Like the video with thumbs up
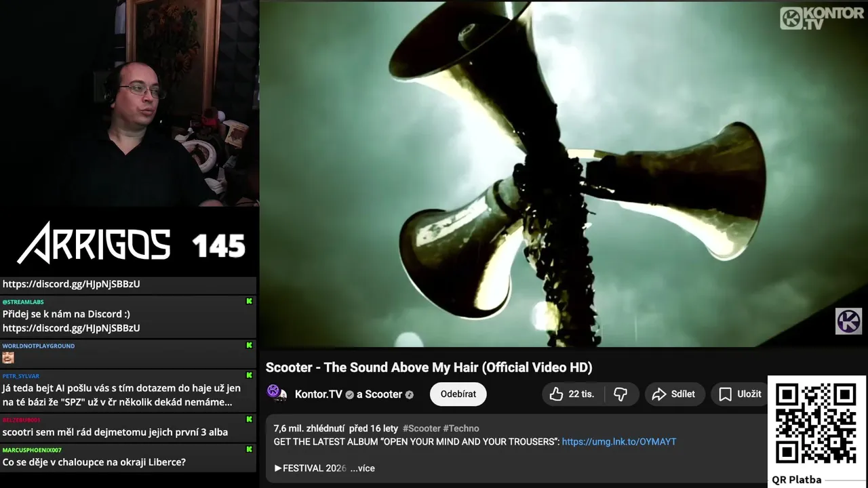Viewport: 868px width, 488px height. pos(573,394)
